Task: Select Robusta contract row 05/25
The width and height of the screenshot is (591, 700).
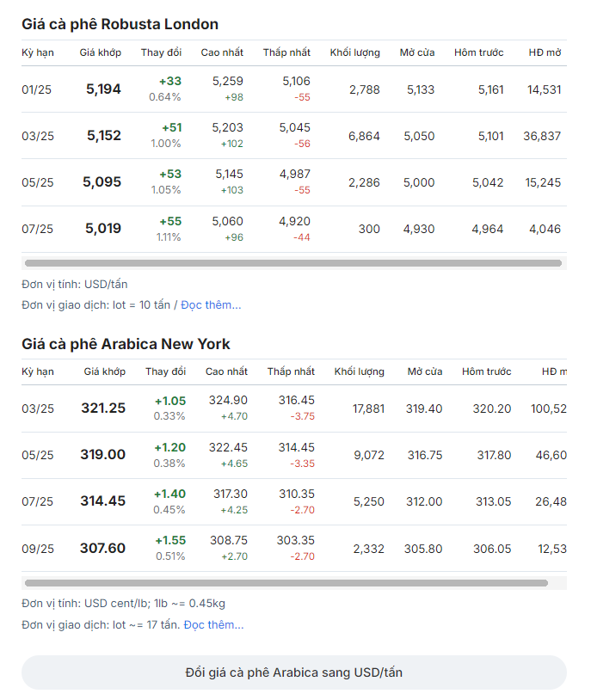Action: coord(37,182)
